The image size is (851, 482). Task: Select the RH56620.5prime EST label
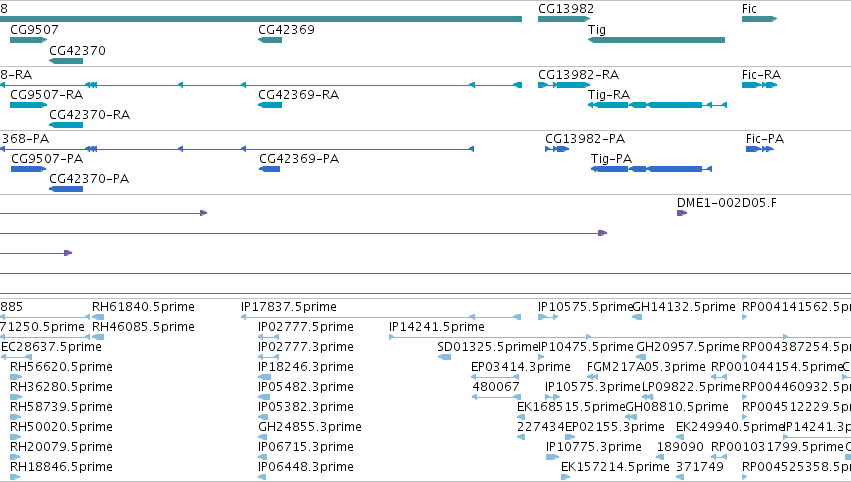[x=61, y=366]
